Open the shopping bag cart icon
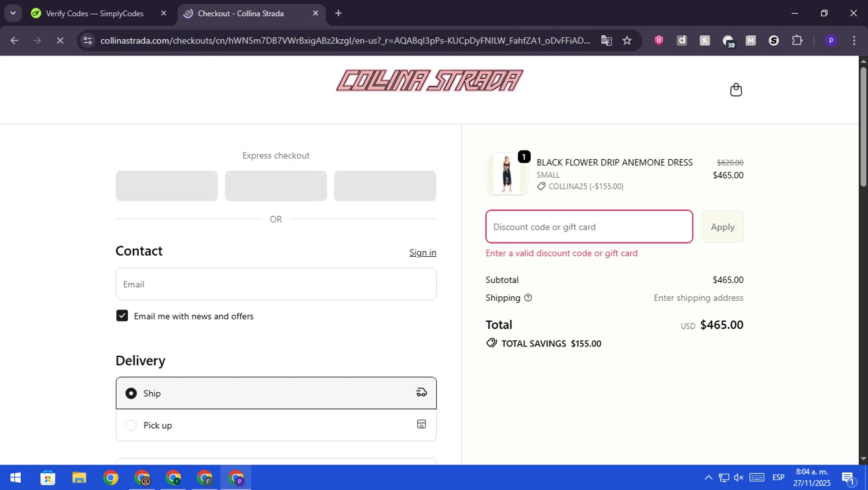 [735, 90]
